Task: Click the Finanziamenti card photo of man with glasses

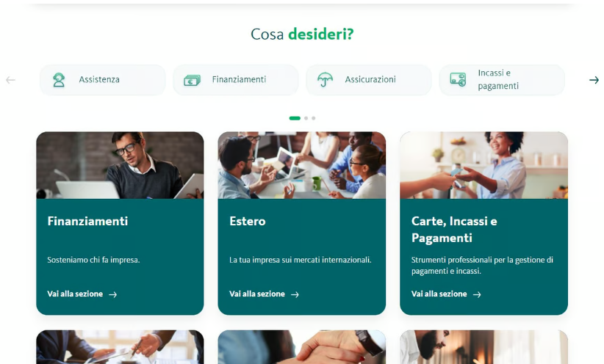Action: click(x=120, y=165)
